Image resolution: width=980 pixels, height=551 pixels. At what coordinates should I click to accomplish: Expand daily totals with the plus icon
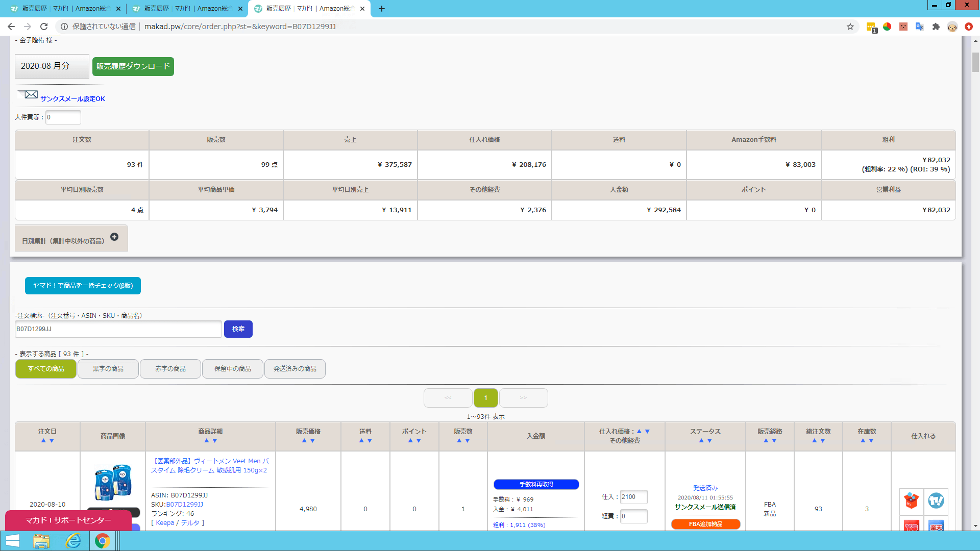point(114,237)
